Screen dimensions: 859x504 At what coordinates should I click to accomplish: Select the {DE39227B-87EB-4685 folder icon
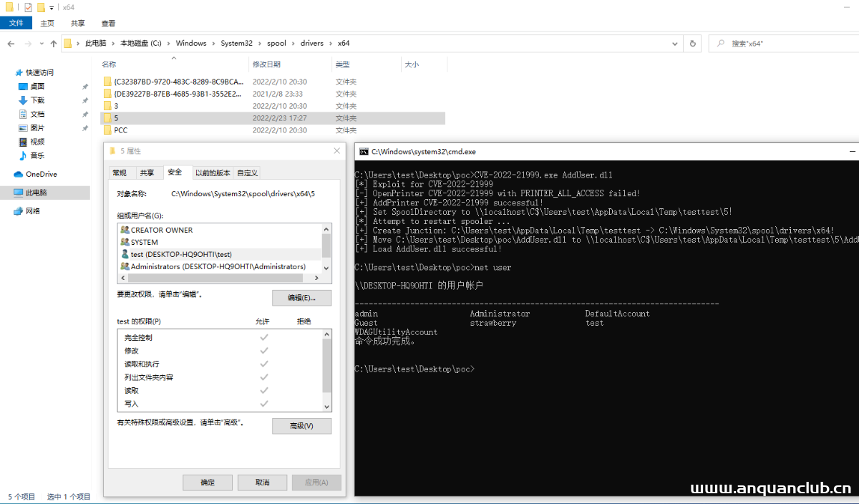107,94
